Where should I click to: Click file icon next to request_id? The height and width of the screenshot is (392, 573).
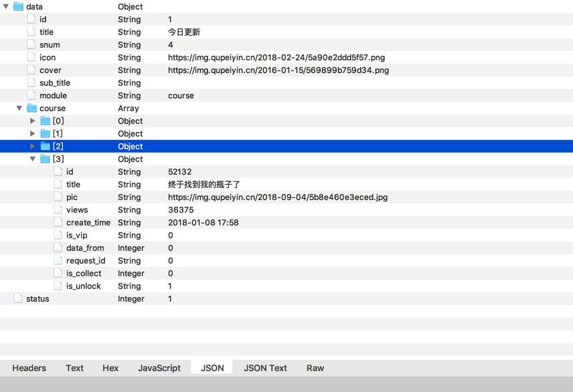(x=58, y=260)
